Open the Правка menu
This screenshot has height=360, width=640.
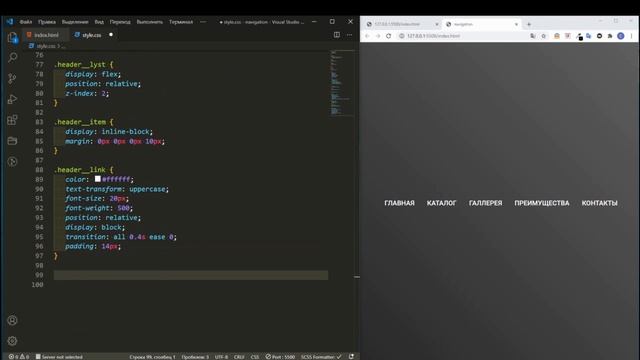pyautogui.click(x=47, y=22)
